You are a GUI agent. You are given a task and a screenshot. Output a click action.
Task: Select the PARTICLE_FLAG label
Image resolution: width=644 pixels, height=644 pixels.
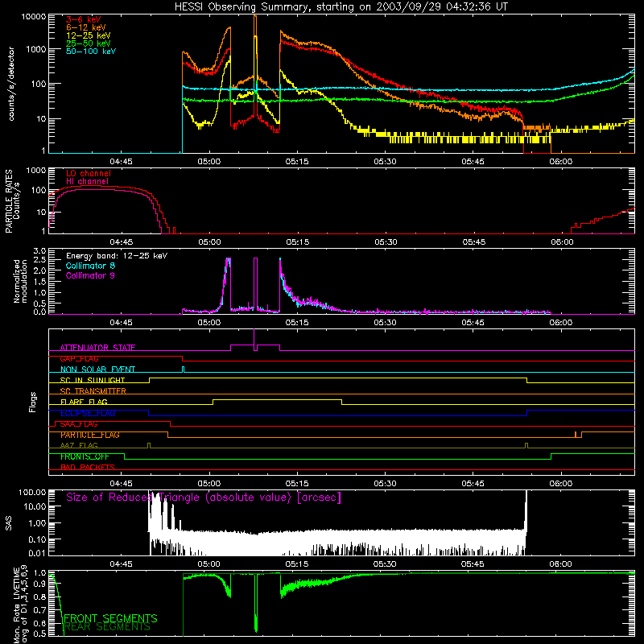click(x=89, y=435)
